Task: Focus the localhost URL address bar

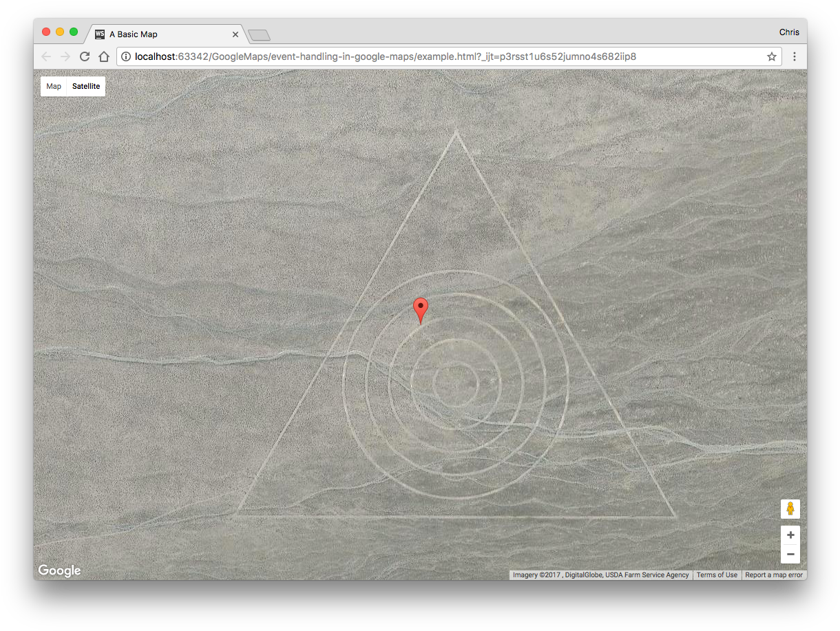Action: pos(441,56)
